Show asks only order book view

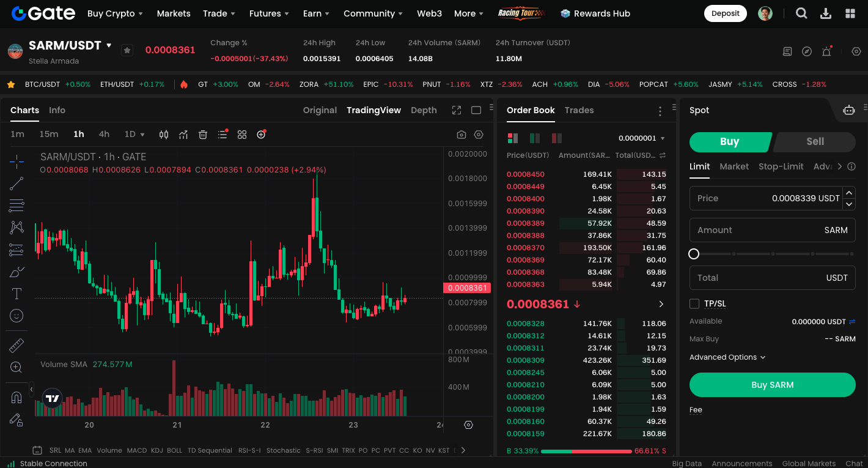tap(557, 138)
